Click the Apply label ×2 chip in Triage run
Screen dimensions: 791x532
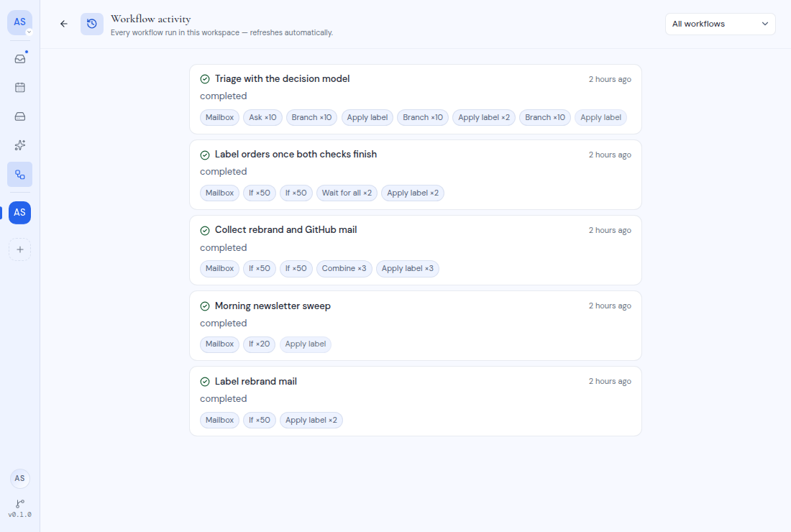[484, 117]
